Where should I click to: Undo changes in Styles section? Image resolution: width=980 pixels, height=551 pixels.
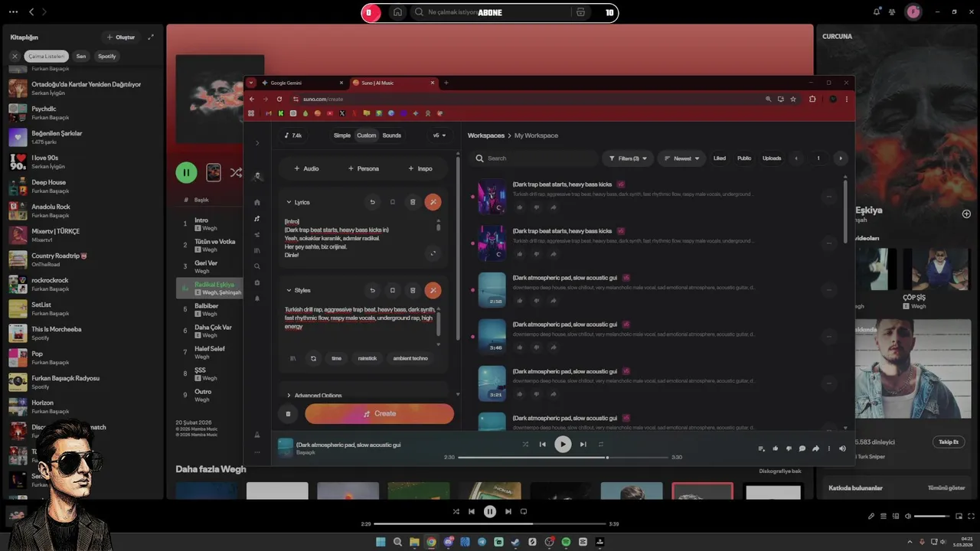pos(373,290)
